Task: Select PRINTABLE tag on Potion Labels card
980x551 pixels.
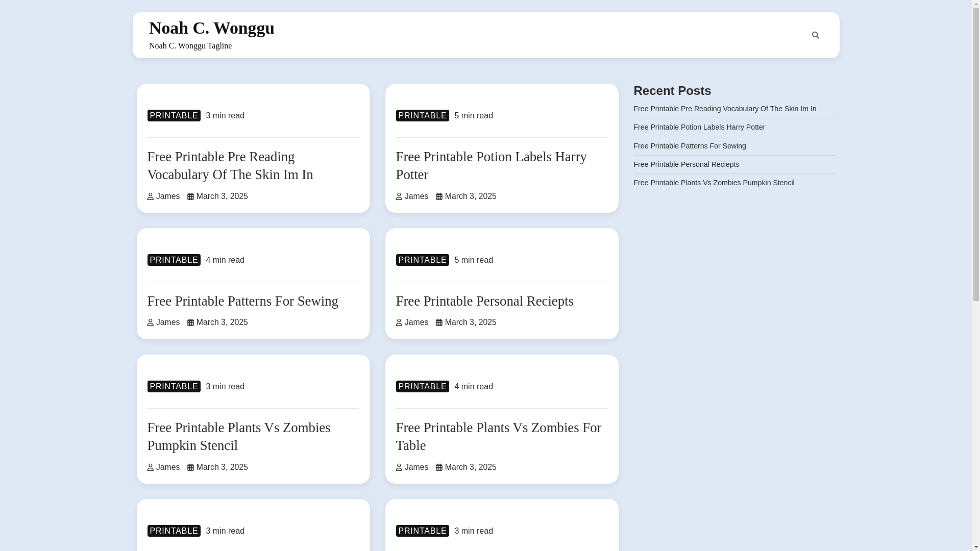Action: point(422,115)
